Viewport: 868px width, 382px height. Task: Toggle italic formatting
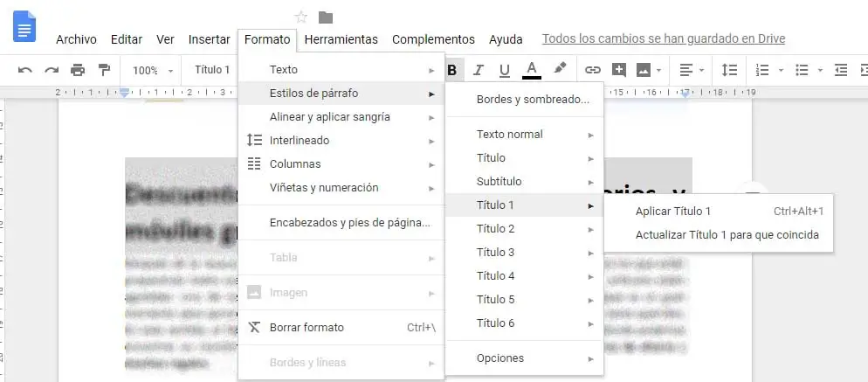click(478, 70)
